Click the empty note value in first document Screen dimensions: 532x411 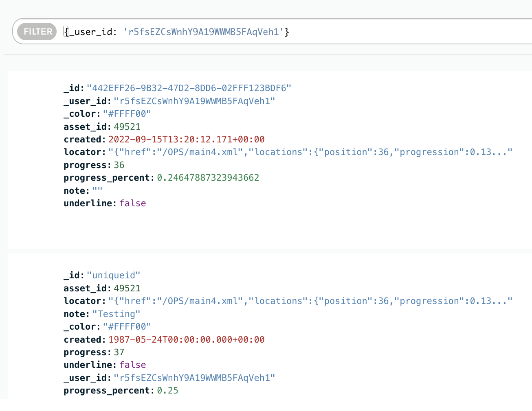click(97, 191)
